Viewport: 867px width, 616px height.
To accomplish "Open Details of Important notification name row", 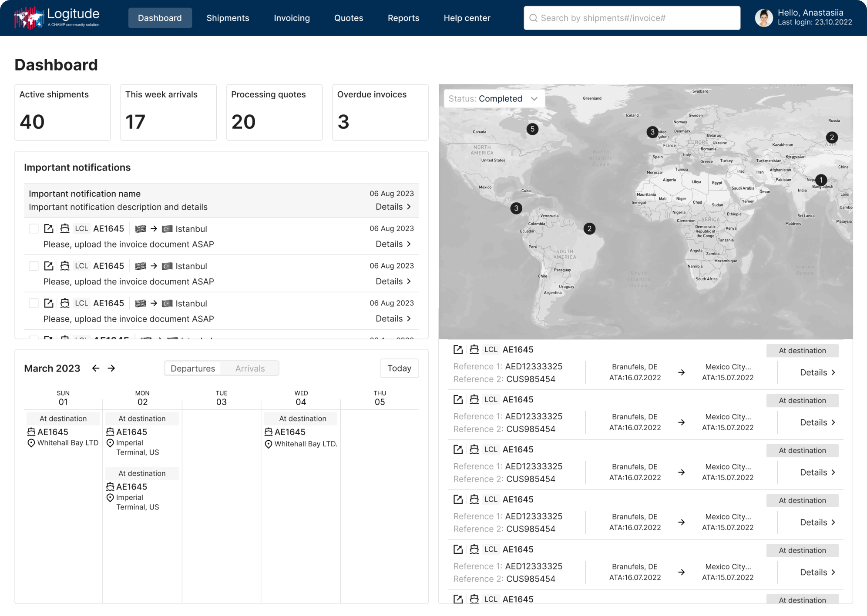I will click(x=393, y=207).
